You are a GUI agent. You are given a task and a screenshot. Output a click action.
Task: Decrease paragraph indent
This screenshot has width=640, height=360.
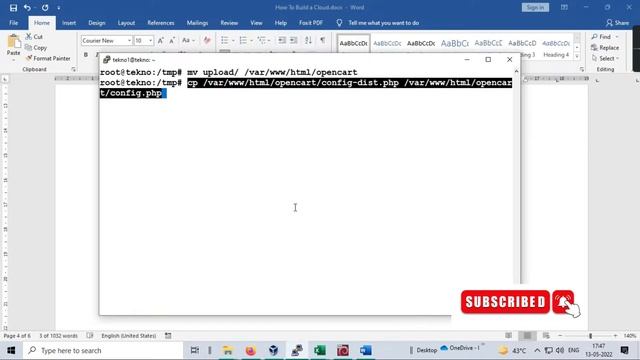pyautogui.click(x=282, y=40)
